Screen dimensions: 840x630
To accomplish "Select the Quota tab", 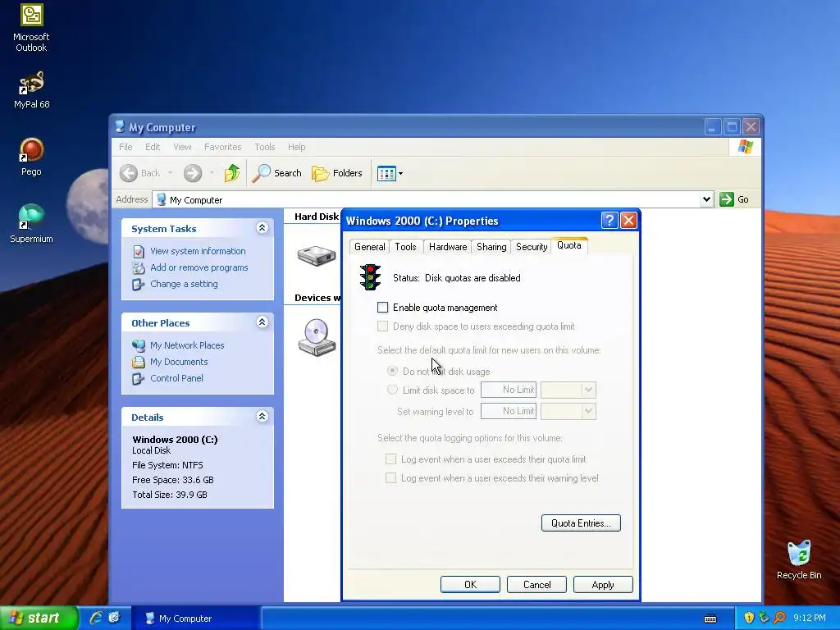I will pyautogui.click(x=569, y=245).
